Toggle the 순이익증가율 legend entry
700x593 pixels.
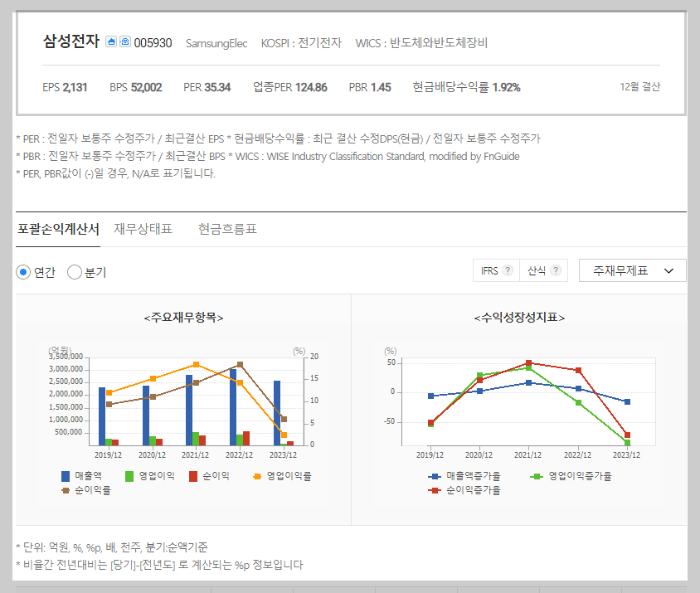(464, 490)
